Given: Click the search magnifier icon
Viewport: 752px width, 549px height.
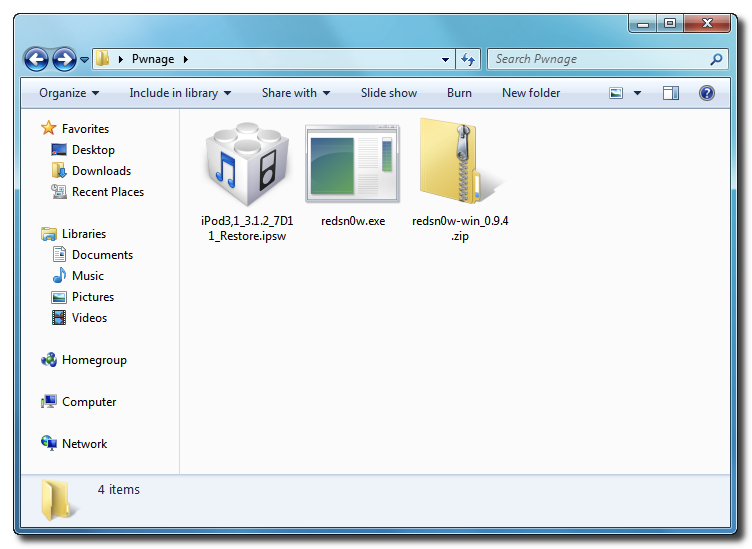Looking at the screenshot, I should pos(716,60).
